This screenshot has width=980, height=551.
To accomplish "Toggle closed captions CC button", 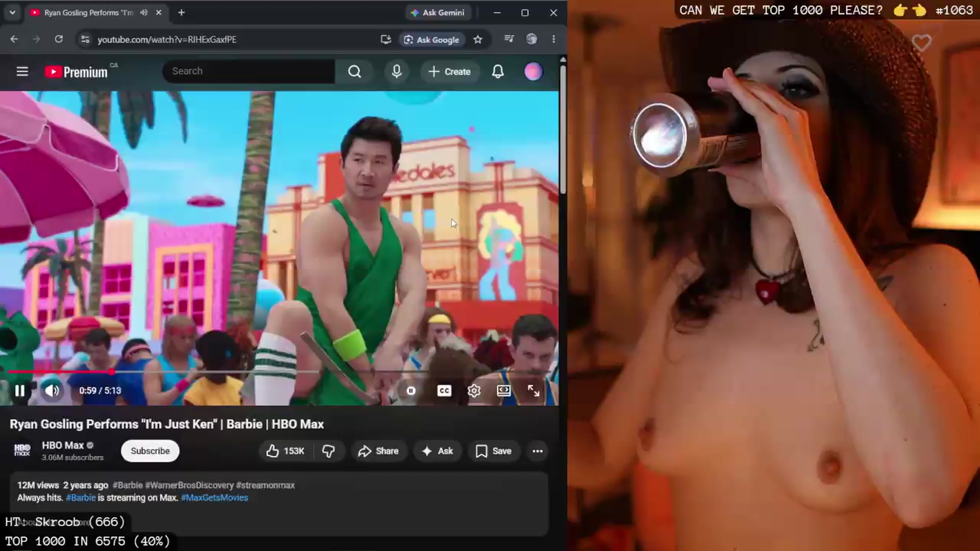I will click(x=444, y=391).
